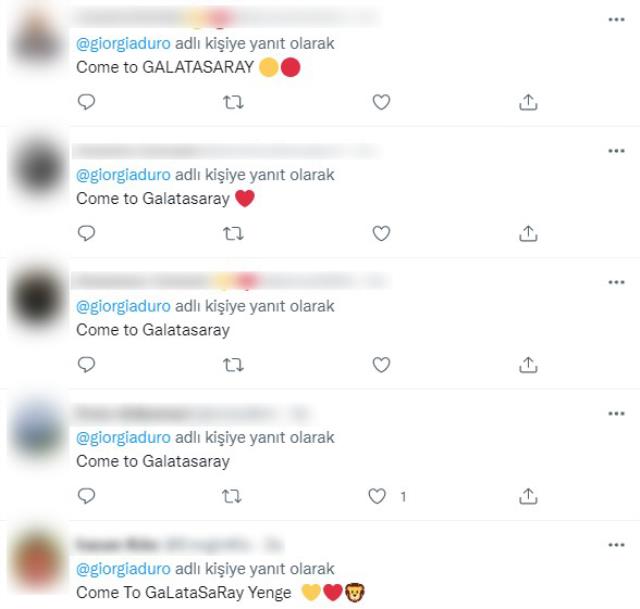Reply to the 'Come to GALATASARAY' uppercase tweet
640x609 pixels.
pos(86,102)
